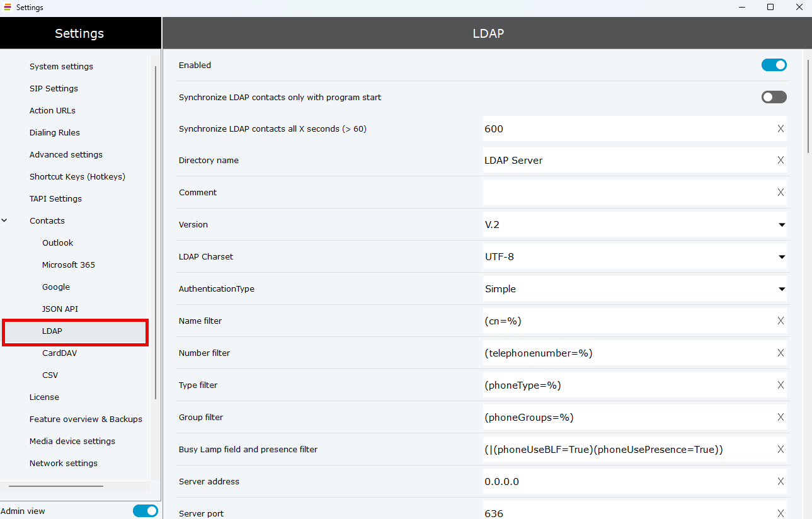
Task: Go to Feature overview & Backups
Action: [x=86, y=419]
